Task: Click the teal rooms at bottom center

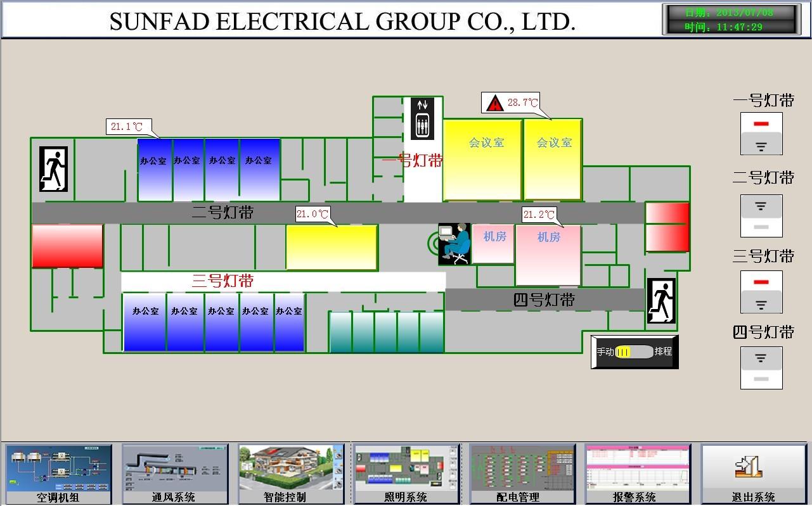Action: [387, 332]
